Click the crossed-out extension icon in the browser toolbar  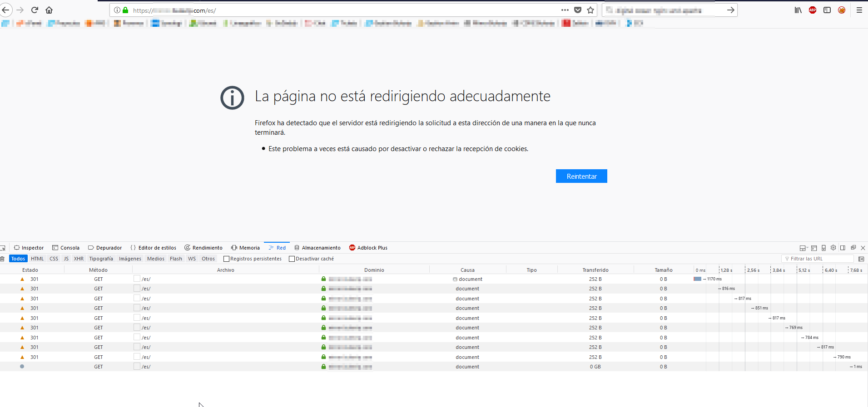842,10
